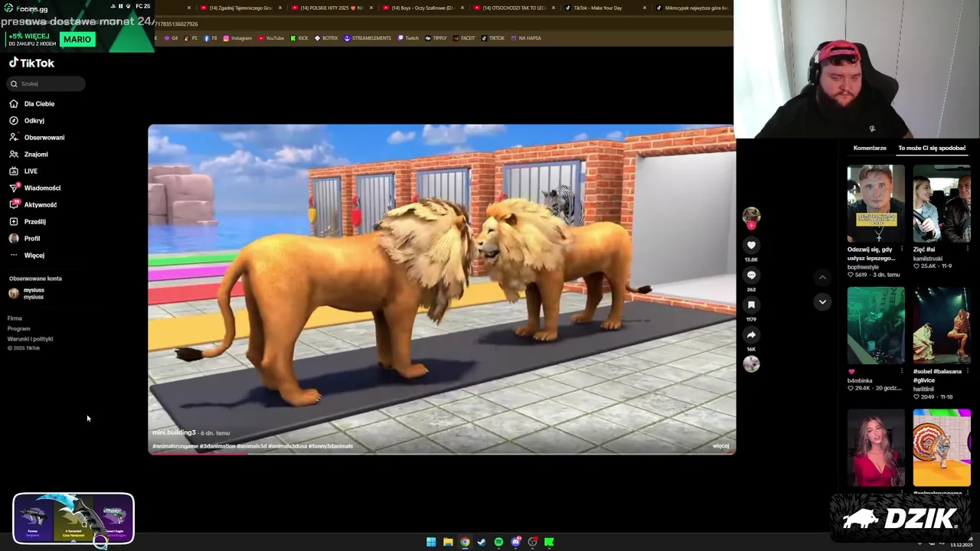980x551 pixels.
Task: Switch to the Zgadnij Tajemniczego browser tab
Action: click(x=240, y=8)
